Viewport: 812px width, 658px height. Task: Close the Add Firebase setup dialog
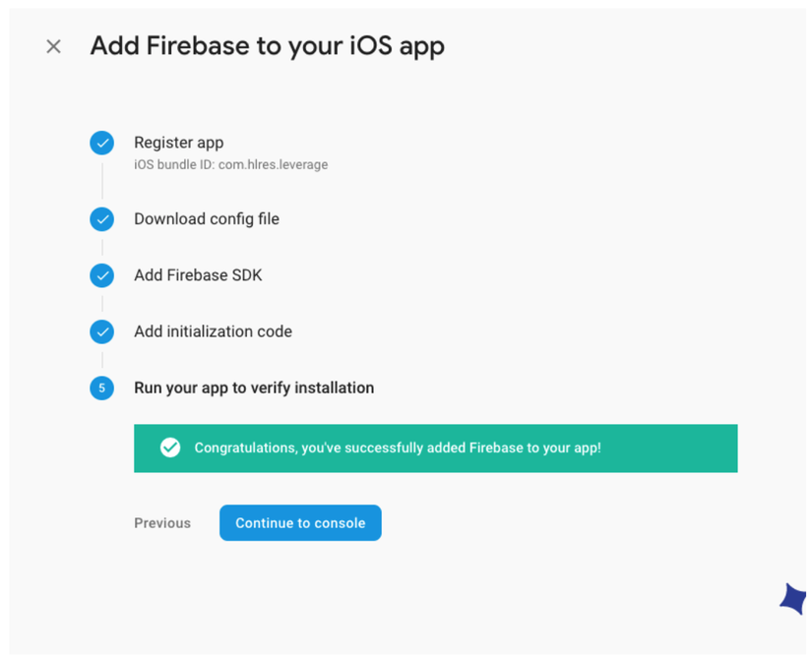(54, 46)
